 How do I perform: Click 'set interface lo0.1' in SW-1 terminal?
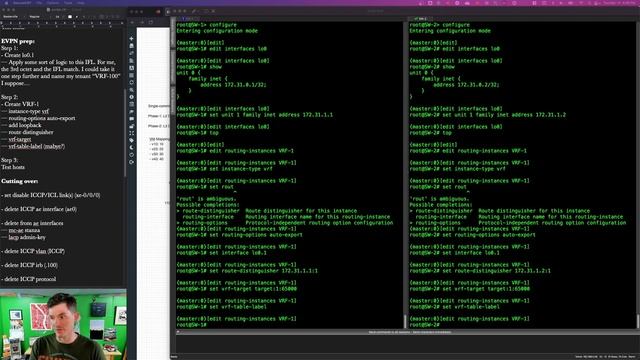click(238, 253)
